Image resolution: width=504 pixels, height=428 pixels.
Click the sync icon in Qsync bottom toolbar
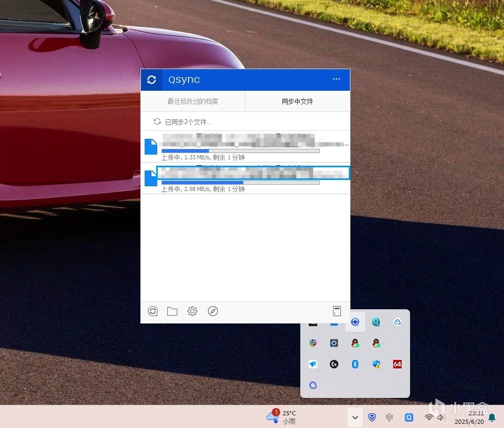pos(153,311)
